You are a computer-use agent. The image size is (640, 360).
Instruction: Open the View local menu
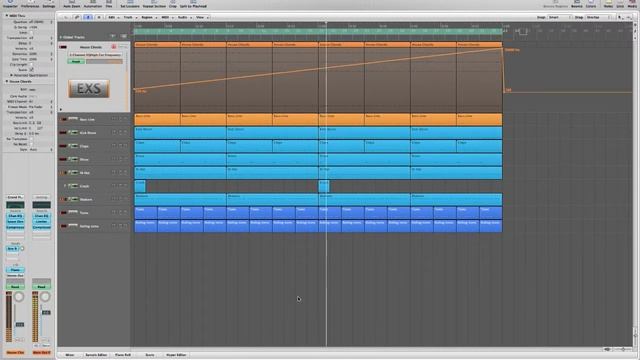point(202,18)
